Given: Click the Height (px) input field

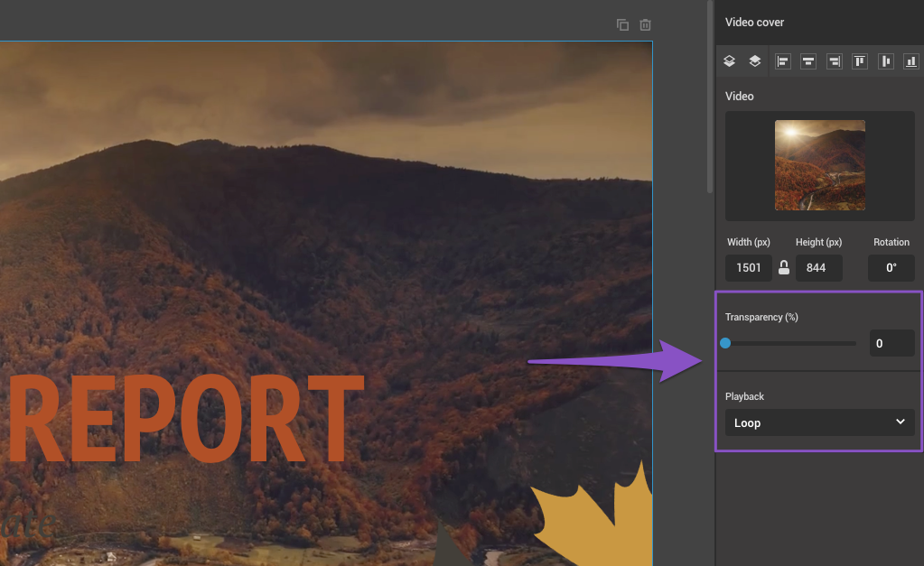Looking at the screenshot, I should point(818,268).
